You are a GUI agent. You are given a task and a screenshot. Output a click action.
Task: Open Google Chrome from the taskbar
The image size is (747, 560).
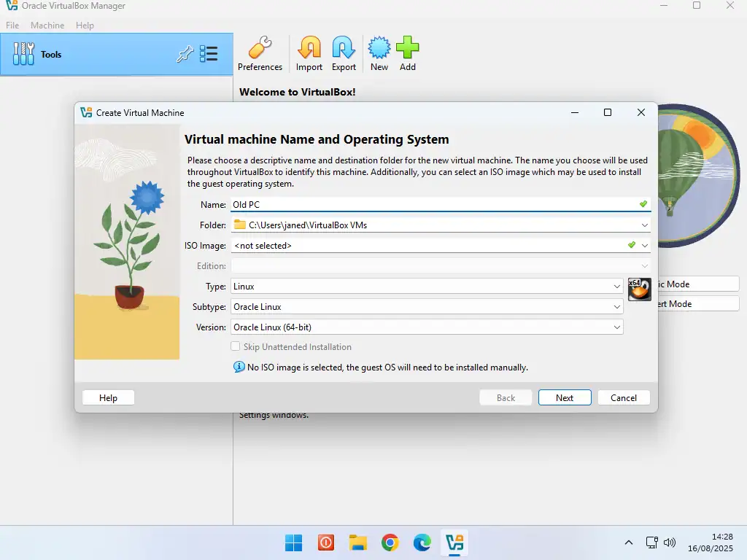[x=390, y=542]
